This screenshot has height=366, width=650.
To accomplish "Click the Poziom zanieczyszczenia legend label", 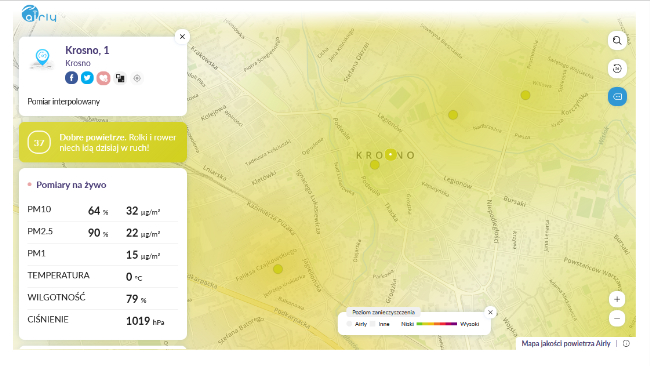I will (383, 312).
